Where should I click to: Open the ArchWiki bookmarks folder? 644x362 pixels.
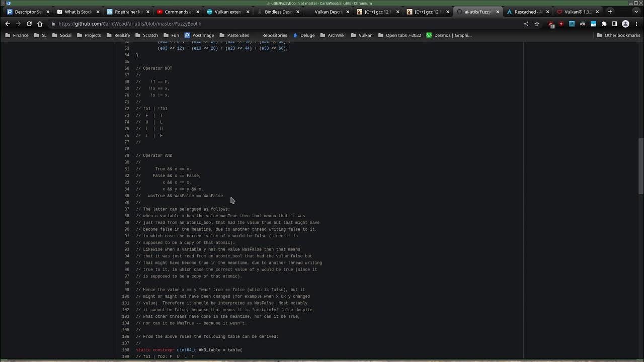click(333, 35)
